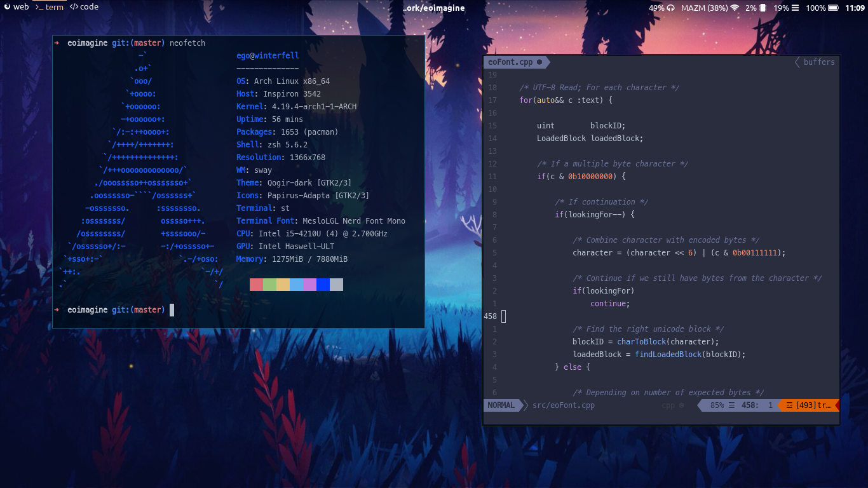The height and width of the screenshot is (488, 868).
Task: Click the dark blue swatch in neofetch palette
Action: click(x=323, y=285)
